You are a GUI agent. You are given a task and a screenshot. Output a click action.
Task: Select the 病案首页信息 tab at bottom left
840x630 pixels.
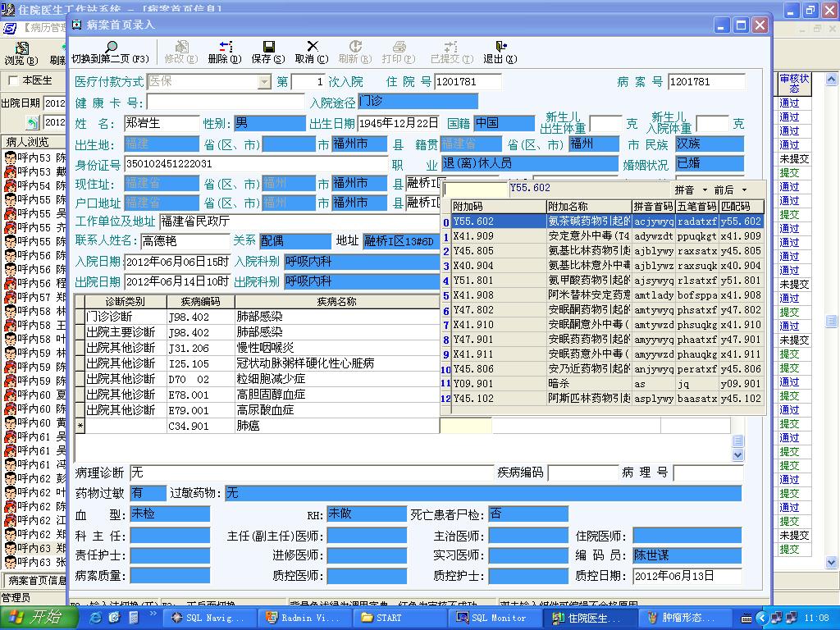(x=36, y=580)
